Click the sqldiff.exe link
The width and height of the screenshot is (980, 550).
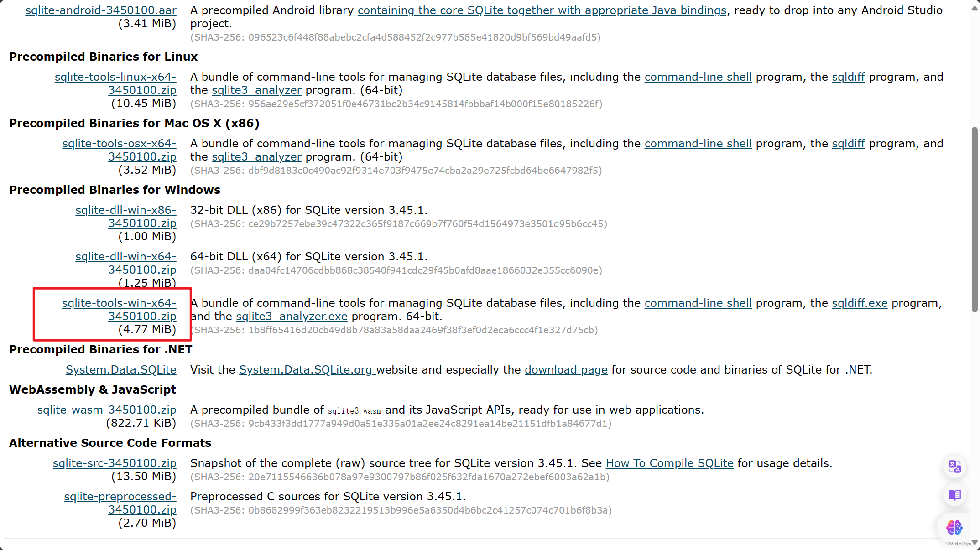[860, 303]
